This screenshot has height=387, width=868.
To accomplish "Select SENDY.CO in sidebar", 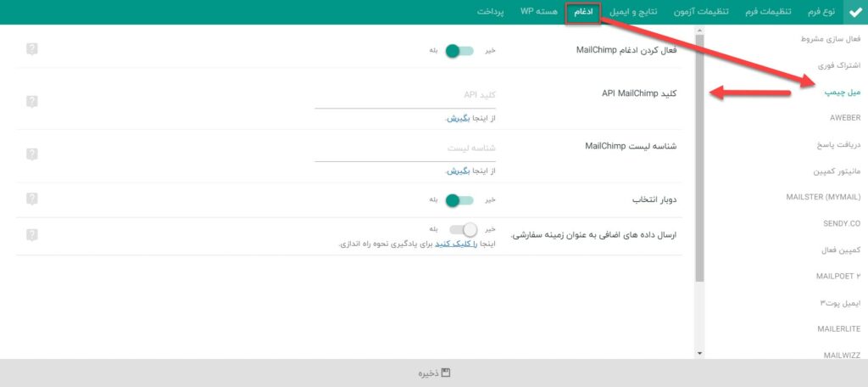I will tap(842, 223).
